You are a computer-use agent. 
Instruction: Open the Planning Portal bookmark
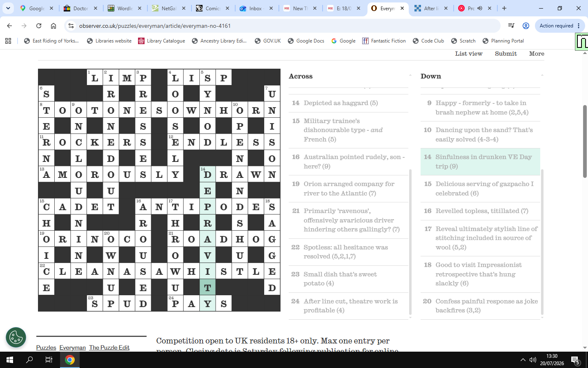503,41
